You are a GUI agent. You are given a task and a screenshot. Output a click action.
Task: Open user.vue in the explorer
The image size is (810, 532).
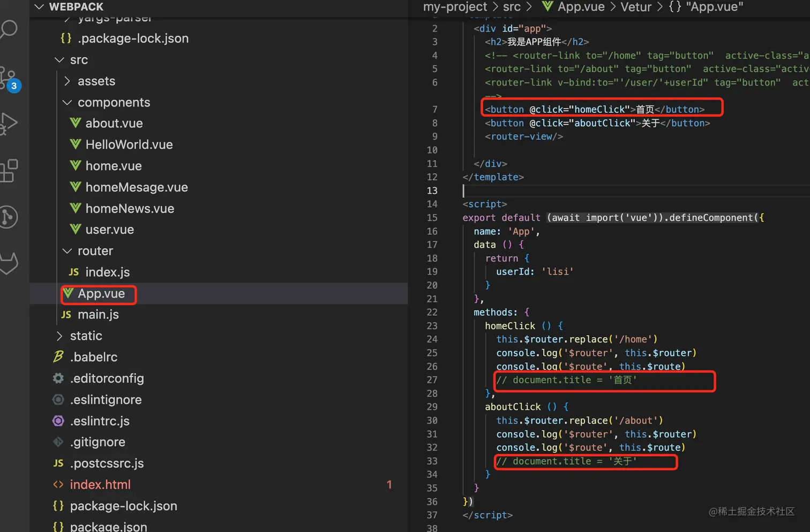point(109,229)
